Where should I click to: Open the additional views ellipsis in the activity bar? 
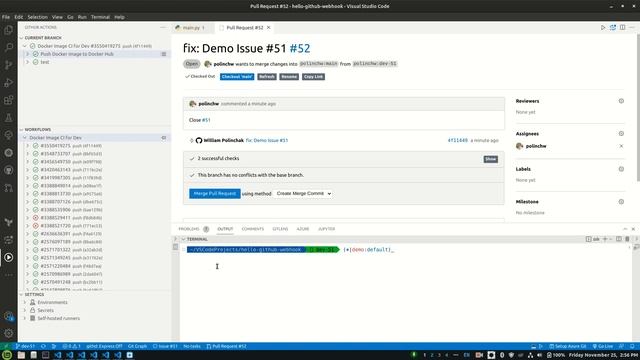click(x=9, y=275)
